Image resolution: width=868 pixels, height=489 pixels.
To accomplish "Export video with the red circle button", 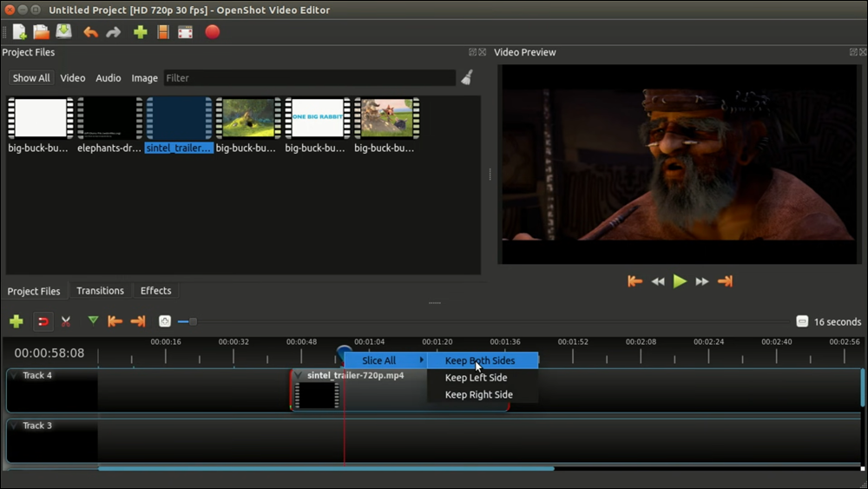I will coord(213,32).
